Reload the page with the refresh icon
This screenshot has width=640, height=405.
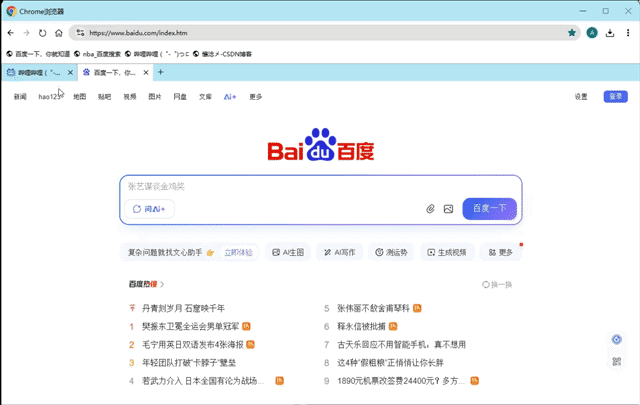(42, 33)
